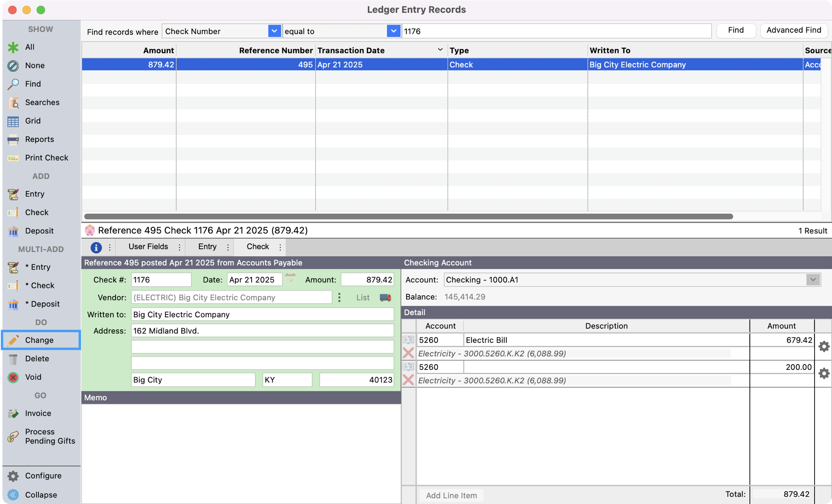Open Reports from the Show section
Screen dimensions: 832x504
tap(13, 139)
